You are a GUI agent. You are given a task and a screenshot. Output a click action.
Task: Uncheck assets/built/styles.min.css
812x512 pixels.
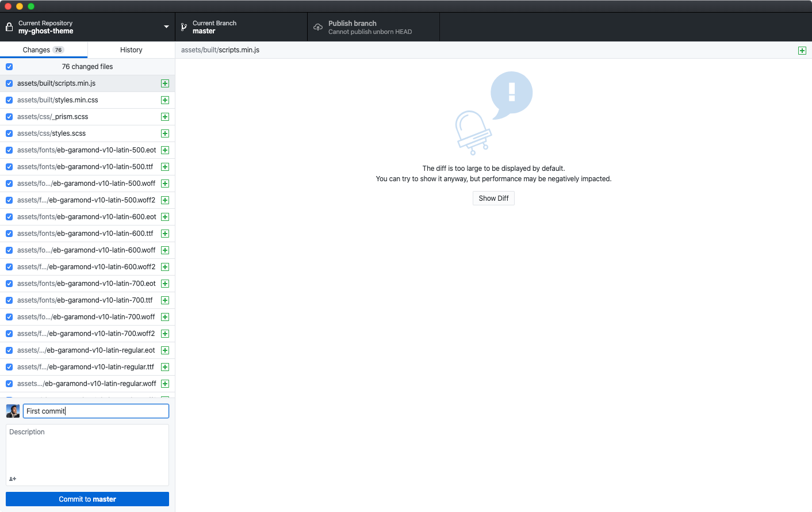point(9,100)
